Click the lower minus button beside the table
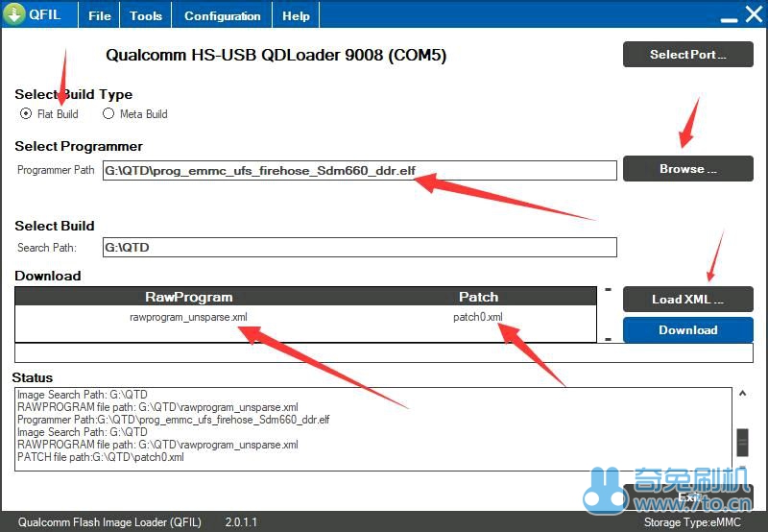 click(x=608, y=339)
